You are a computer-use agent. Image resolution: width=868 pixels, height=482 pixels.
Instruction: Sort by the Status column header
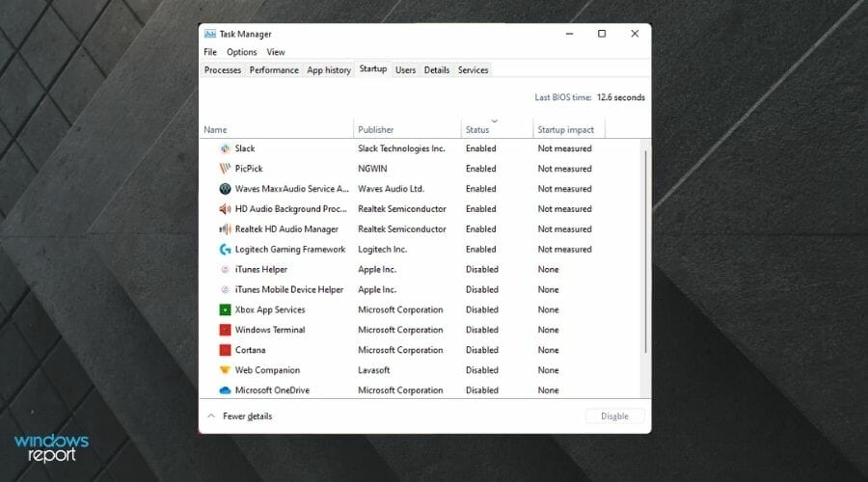[497, 129]
